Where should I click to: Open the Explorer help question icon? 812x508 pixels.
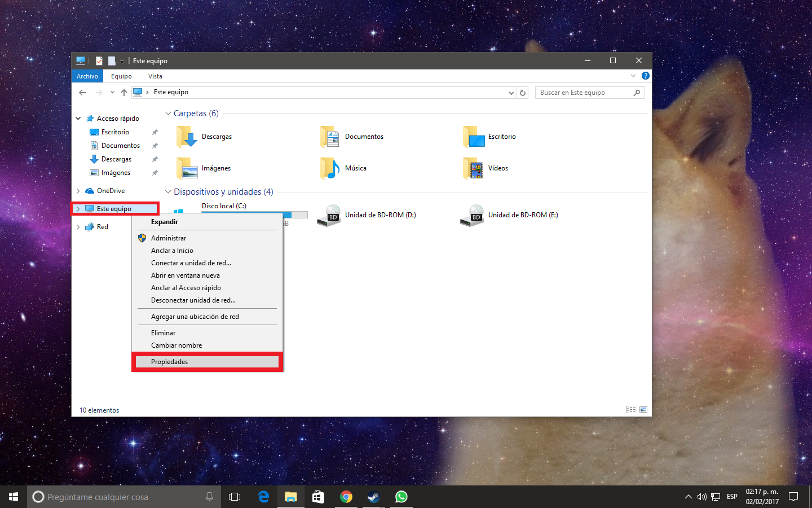(x=646, y=76)
